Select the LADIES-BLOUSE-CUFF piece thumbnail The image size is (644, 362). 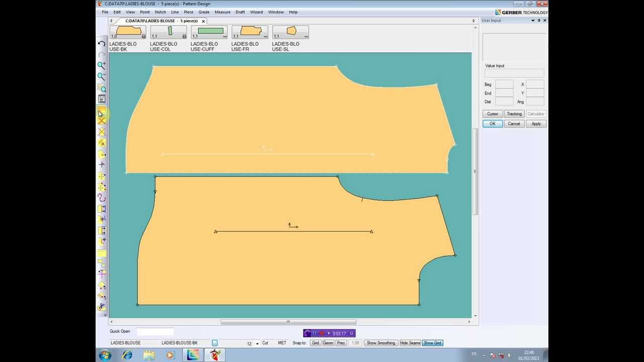tap(210, 32)
